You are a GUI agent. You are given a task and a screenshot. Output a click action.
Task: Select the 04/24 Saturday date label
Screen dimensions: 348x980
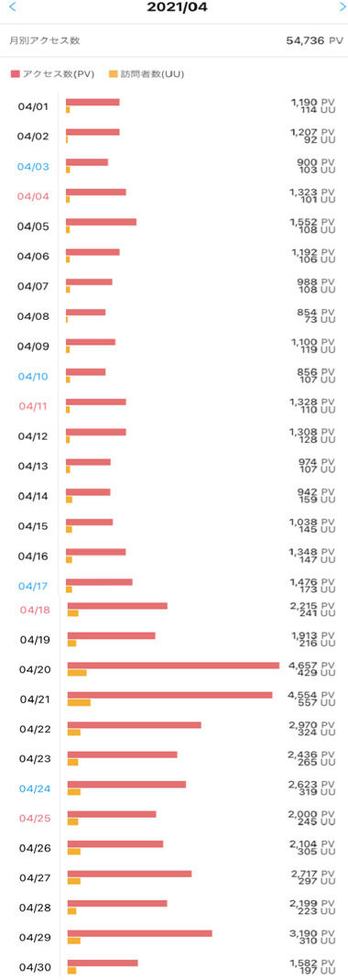(35, 788)
